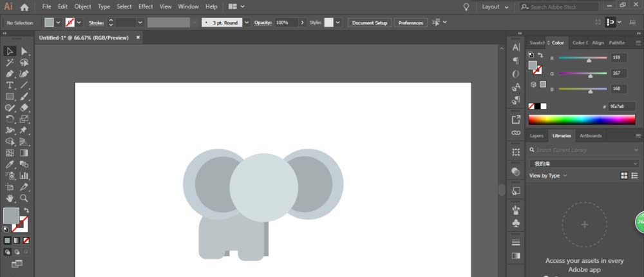Open the stroke weight dropdown
The width and height of the screenshot is (644, 277).
(x=140, y=23)
